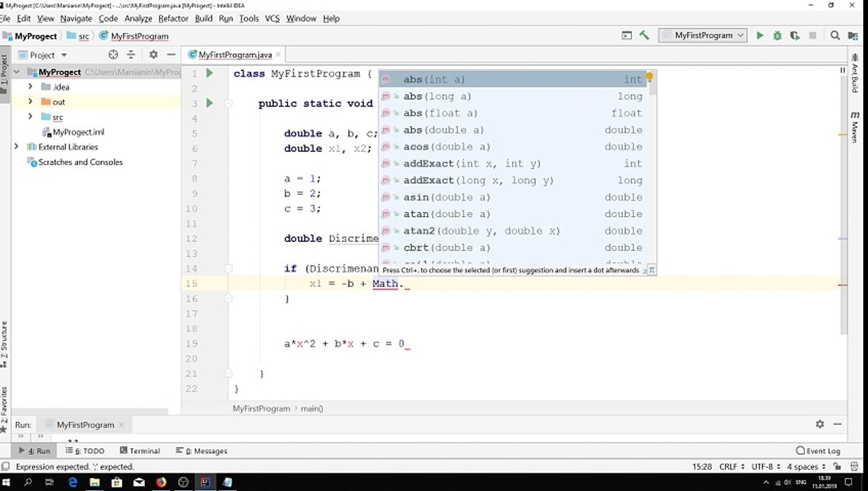Click locate file target icon in Project panel
The width and height of the screenshot is (868, 491).
click(x=113, y=55)
